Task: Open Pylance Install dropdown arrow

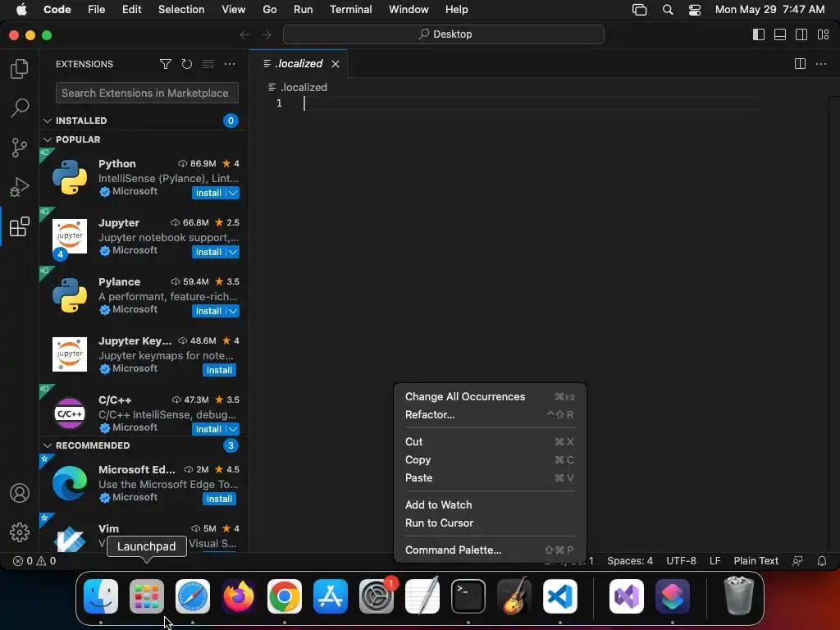Action: [233, 311]
